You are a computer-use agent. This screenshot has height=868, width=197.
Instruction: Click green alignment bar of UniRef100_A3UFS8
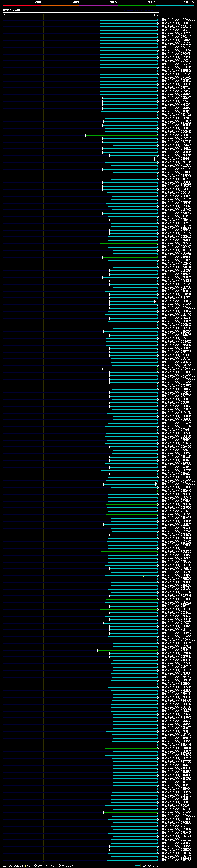click(130, 551)
